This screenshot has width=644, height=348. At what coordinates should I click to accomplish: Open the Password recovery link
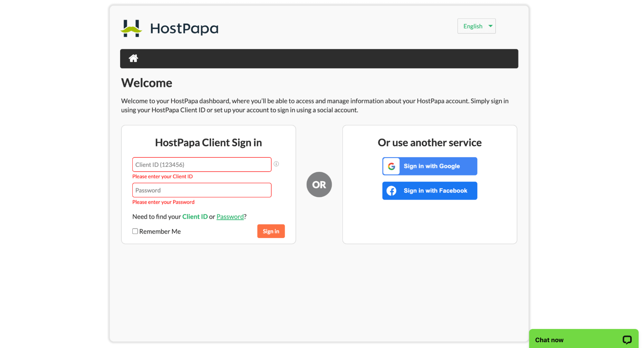point(230,216)
